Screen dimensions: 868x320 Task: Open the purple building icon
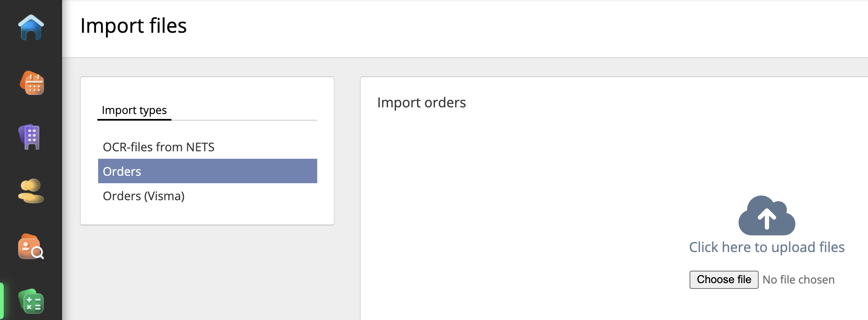(x=30, y=137)
